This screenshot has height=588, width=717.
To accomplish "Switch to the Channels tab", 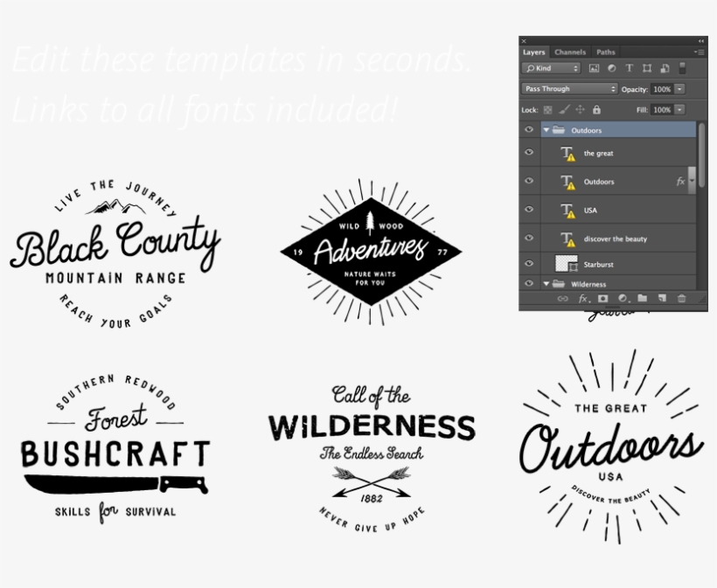I will pyautogui.click(x=570, y=52).
